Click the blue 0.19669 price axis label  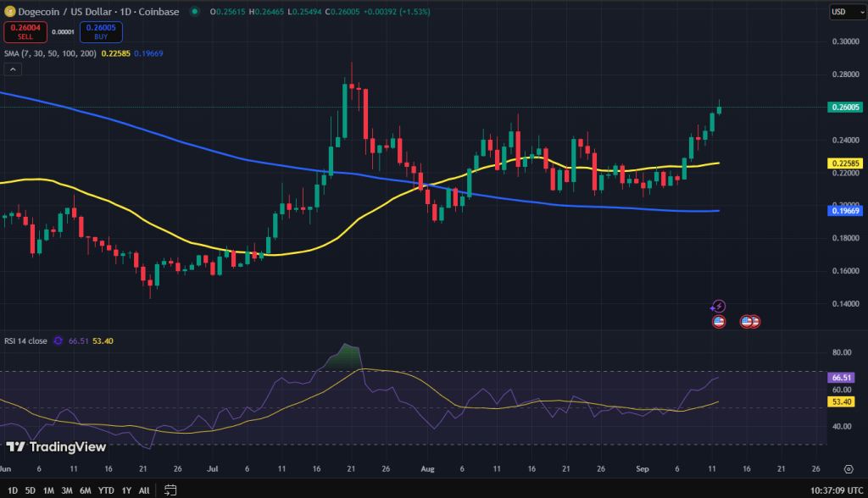point(845,210)
